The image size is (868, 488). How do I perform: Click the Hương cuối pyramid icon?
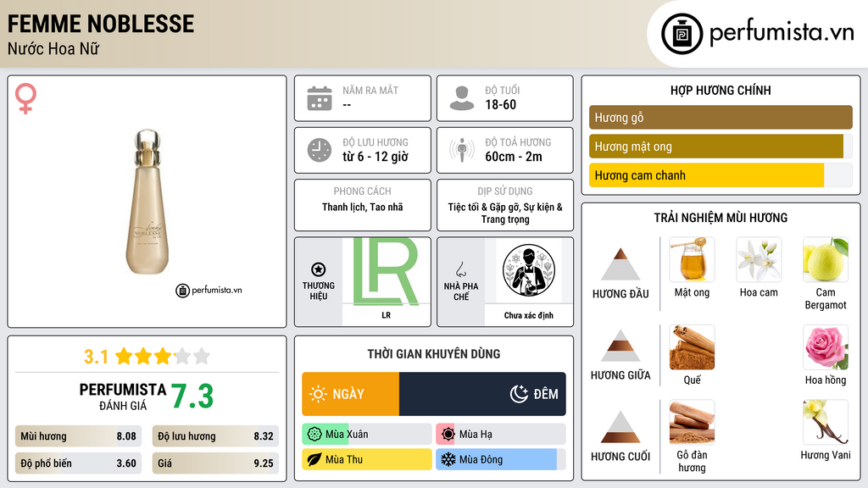pyautogui.click(x=620, y=427)
